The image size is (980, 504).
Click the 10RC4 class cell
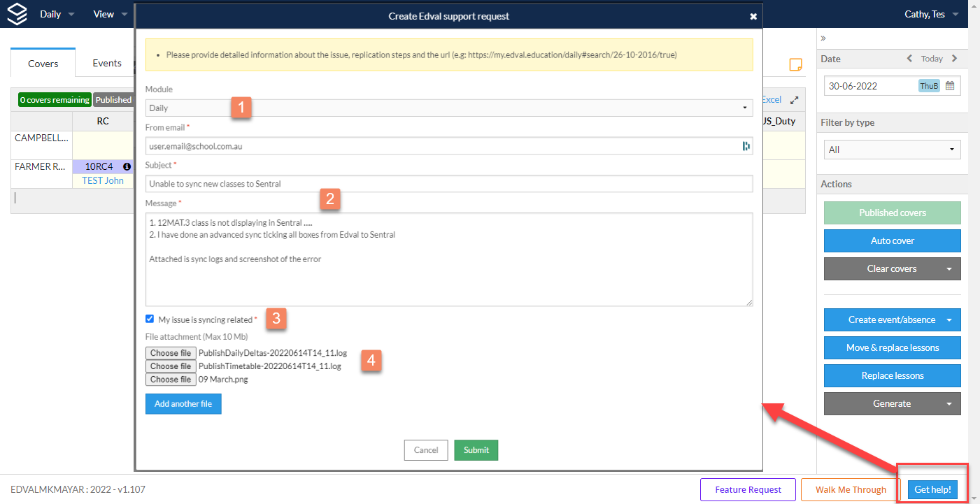coord(103,167)
